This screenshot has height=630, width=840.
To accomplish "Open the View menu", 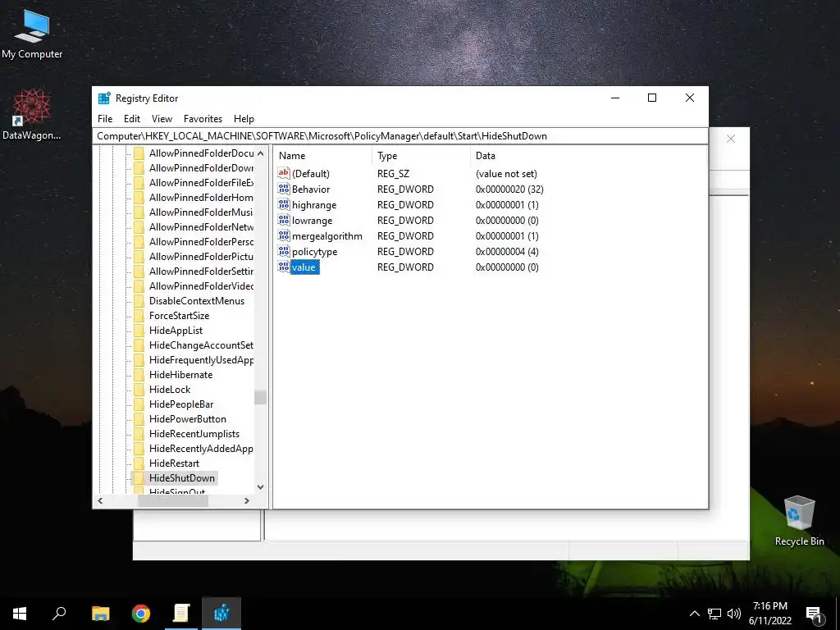I will 162,119.
